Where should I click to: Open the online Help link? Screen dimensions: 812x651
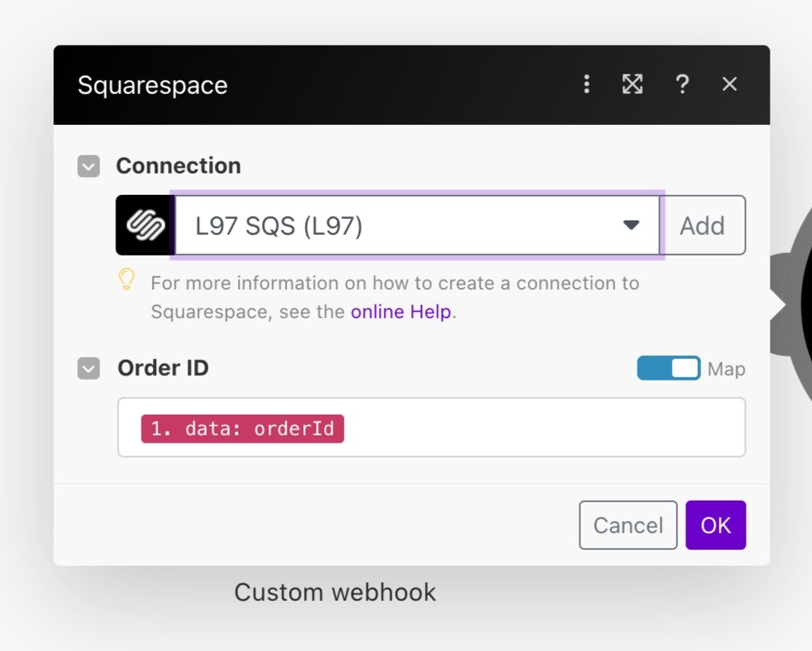(x=400, y=312)
